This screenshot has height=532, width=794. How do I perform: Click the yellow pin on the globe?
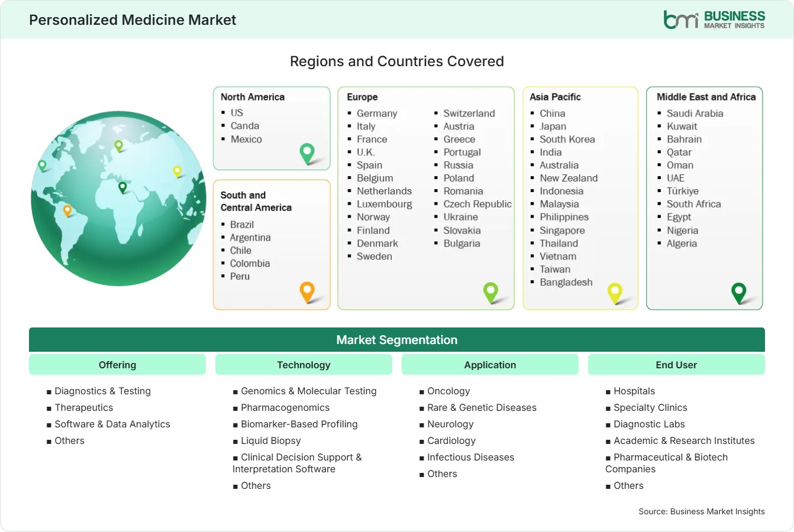tap(177, 171)
